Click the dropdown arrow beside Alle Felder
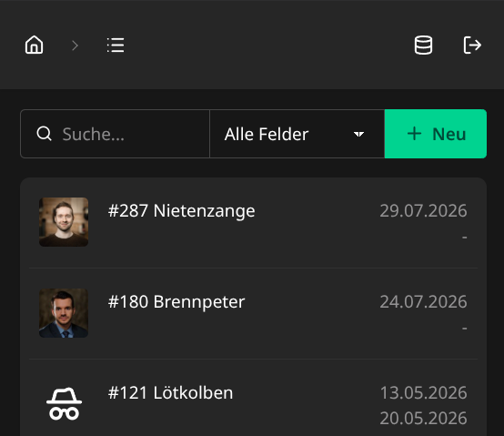This screenshot has width=504, height=436. (358, 134)
